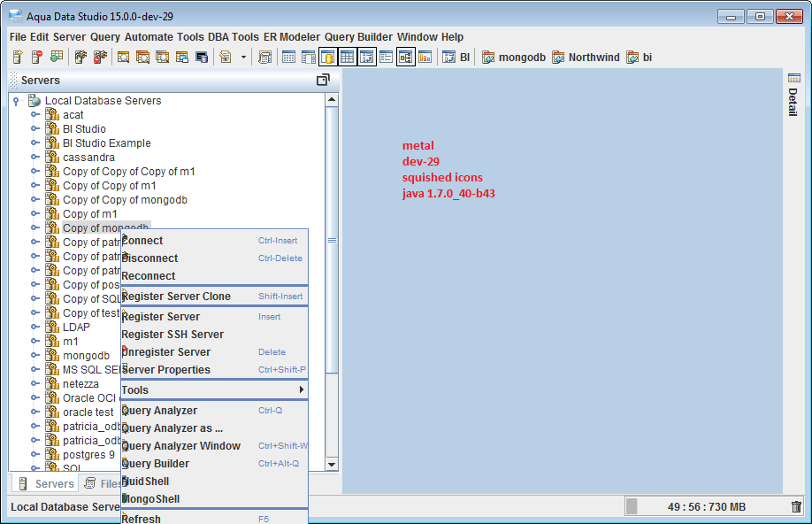812x524 pixels.
Task: Open the Automate menu
Action: [149, 37]
